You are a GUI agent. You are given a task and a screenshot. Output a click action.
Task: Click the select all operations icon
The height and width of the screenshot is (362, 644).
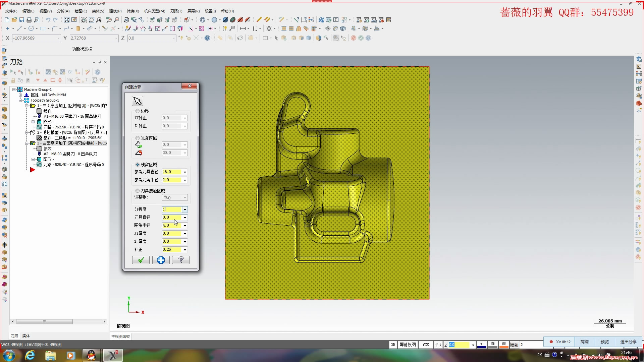coord(13,72)
